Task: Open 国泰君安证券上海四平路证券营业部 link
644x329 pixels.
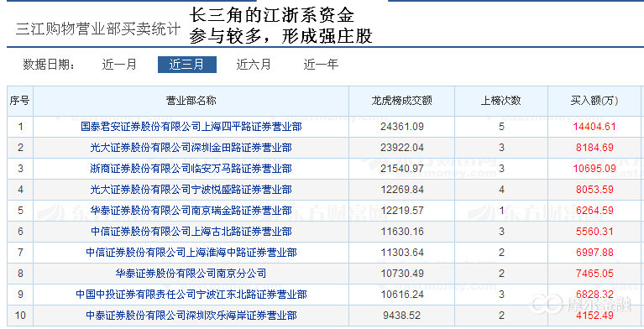Action: (191, 127)
